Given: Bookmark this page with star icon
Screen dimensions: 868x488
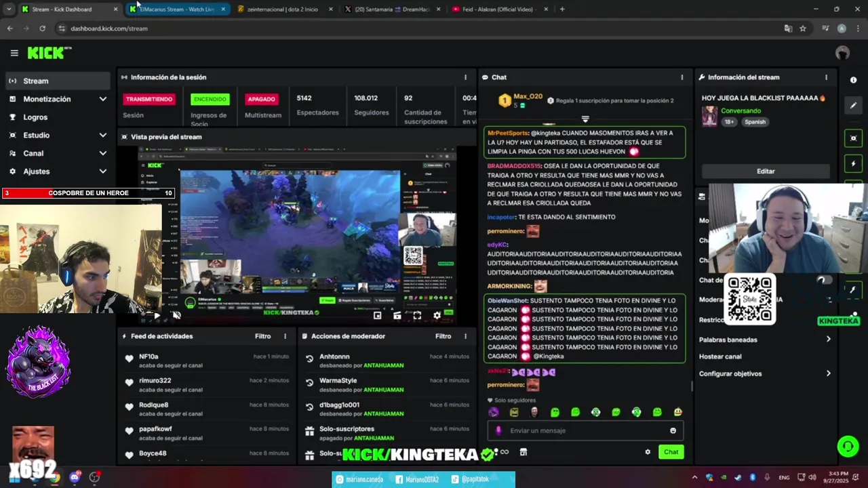Looking at the screenshot, I should 803,28.
